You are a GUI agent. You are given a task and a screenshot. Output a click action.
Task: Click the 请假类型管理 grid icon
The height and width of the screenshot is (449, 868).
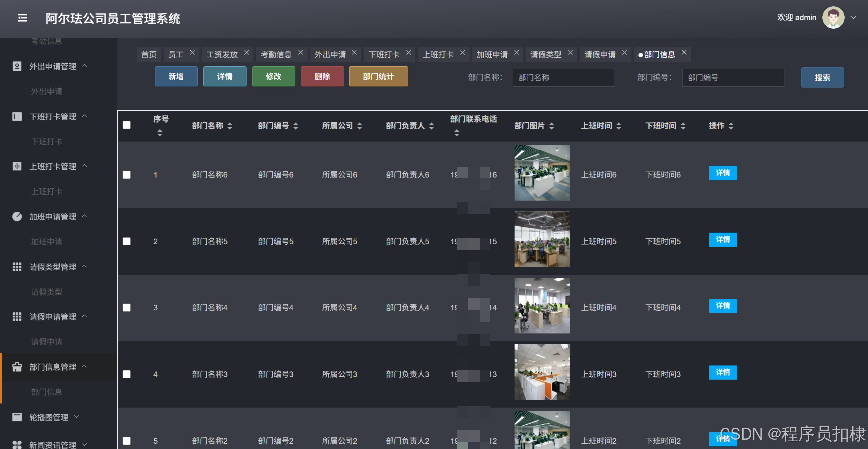17,267
